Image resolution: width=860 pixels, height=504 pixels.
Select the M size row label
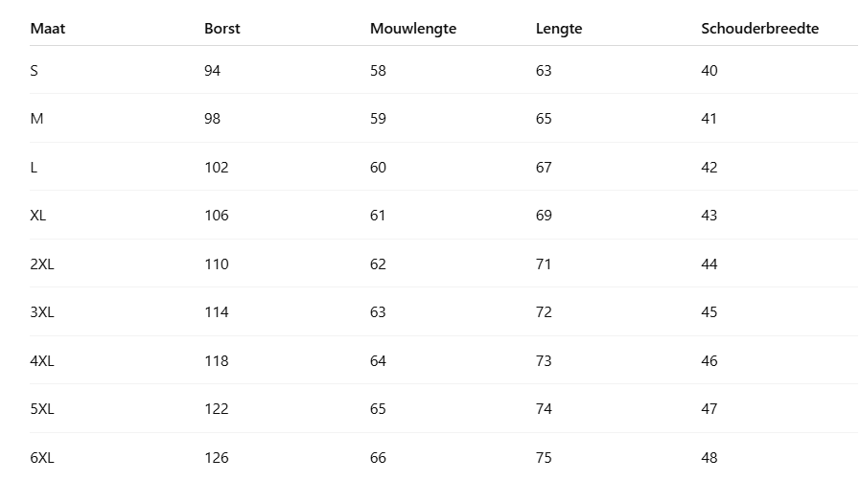[x=36, y=119]
